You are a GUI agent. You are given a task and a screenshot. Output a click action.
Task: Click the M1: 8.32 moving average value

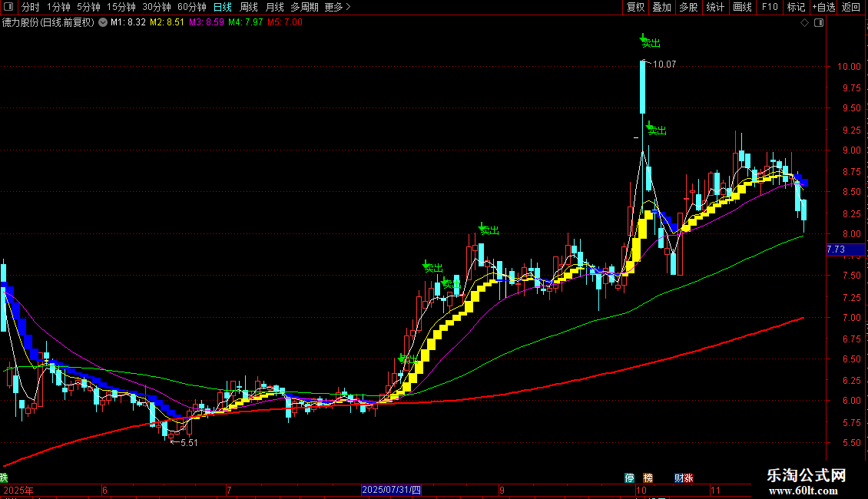128,22
